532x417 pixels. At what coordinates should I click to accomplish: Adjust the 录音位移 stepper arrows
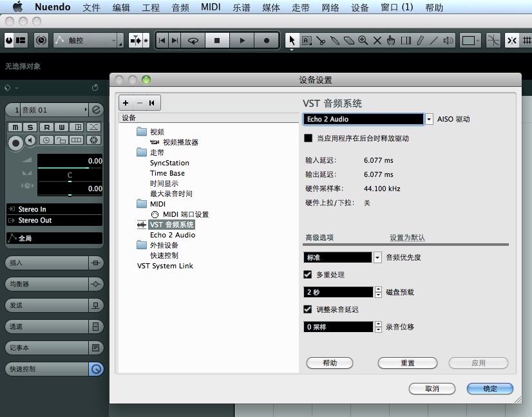point(378,327)
